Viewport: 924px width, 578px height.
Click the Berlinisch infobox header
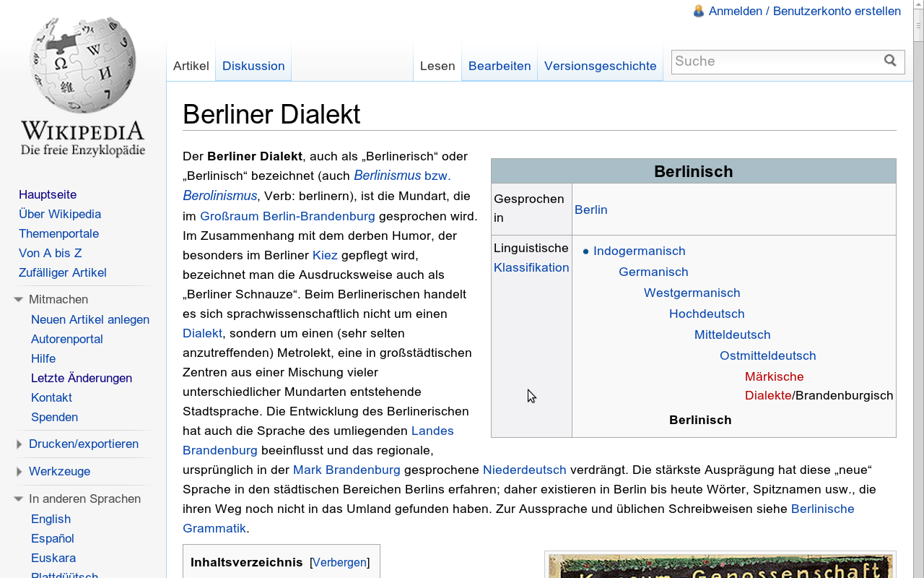click(694, 171)
